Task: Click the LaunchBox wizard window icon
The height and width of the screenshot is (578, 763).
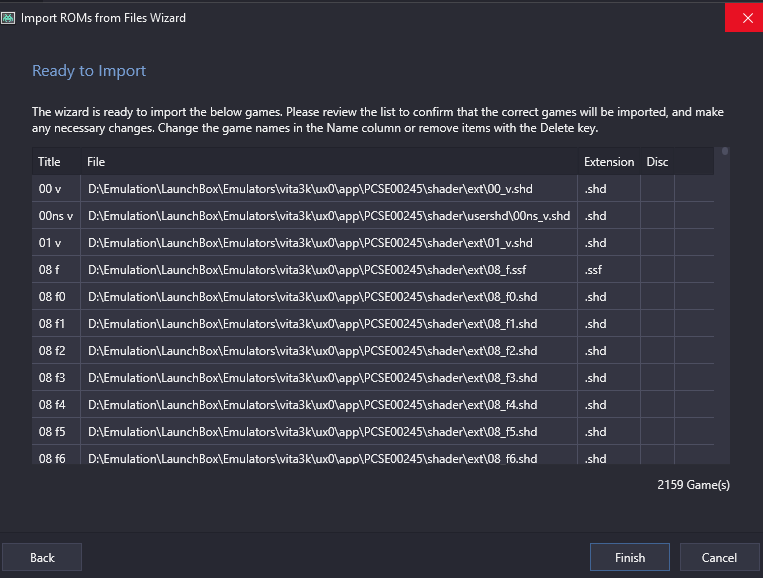Action: click(x=8, y=18)
